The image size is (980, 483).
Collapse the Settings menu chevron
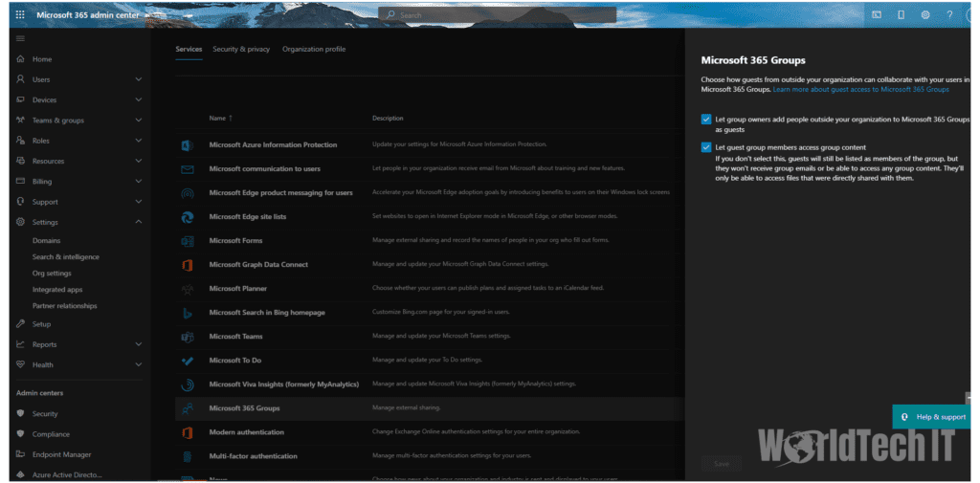(139, 222)
